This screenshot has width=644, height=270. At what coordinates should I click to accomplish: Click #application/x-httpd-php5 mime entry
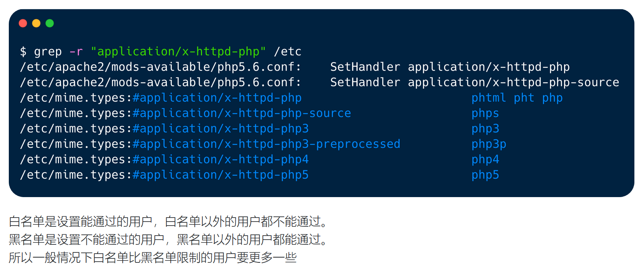[x=221, y=175]
